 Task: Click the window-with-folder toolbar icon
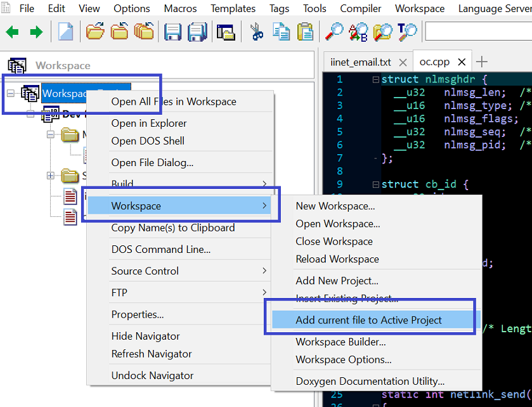(226, 32)
